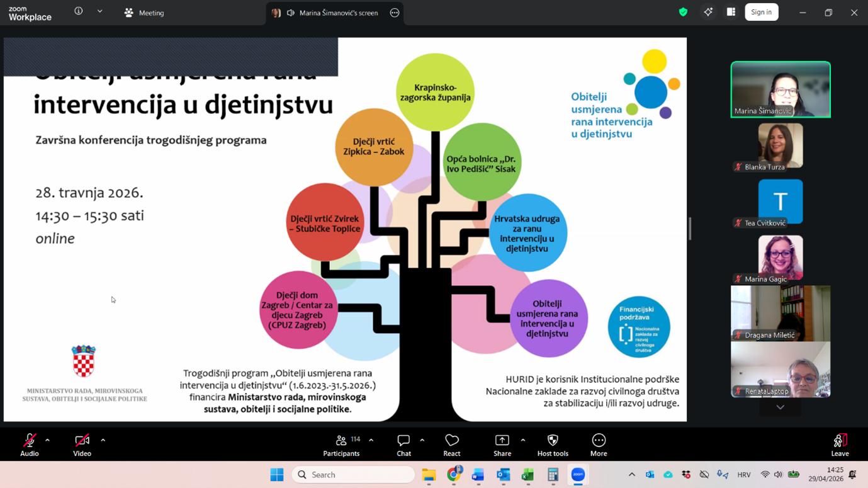
Task: Expand video options arrow next to Video
Action: [x=103, y=440]
